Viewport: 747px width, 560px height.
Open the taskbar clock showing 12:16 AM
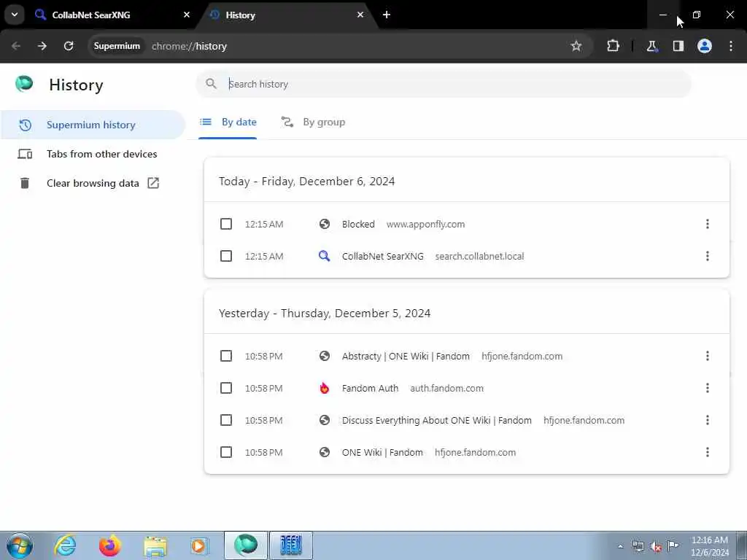click(x=709, y=546)
